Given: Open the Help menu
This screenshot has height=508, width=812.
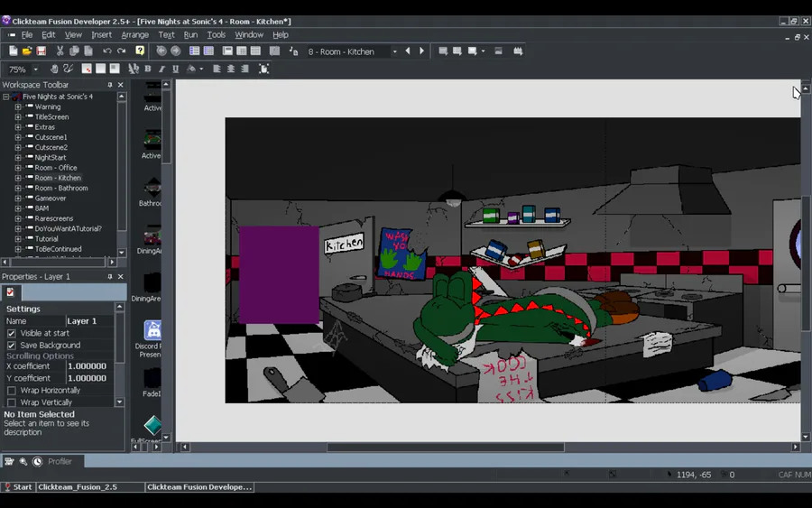Looking at the screenshot, I should pos(281,34).
